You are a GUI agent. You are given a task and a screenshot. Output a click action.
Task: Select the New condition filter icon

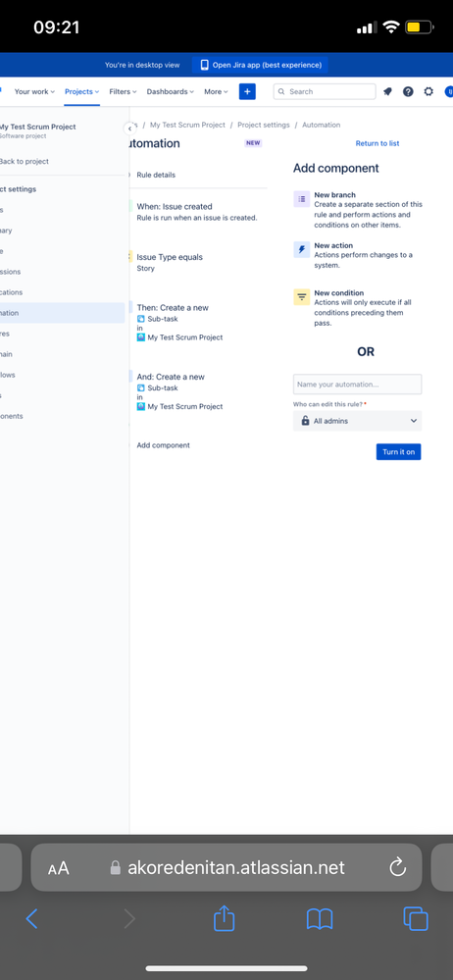point(301,297)
